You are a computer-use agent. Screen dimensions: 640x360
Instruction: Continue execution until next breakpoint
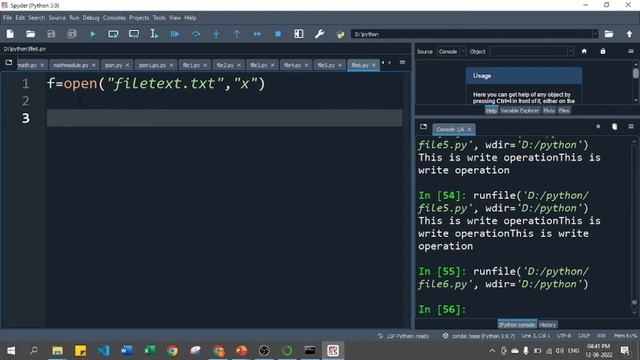coord(258,34)
